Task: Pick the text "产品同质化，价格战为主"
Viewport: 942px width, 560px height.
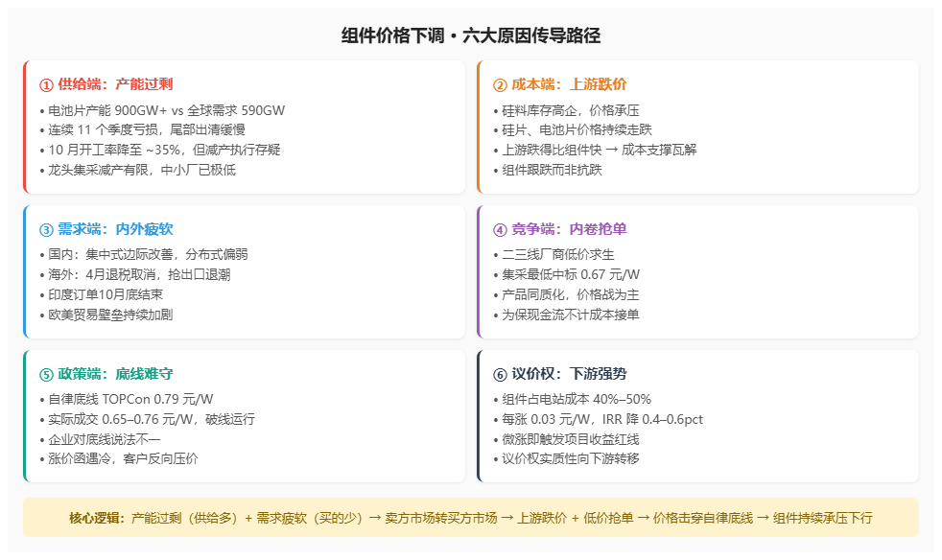Action: pyautogui.click(x=566, y=294)
